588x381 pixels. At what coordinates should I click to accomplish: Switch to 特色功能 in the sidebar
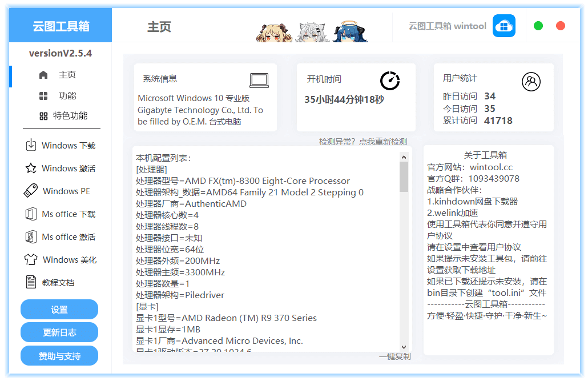click(63, 116)
